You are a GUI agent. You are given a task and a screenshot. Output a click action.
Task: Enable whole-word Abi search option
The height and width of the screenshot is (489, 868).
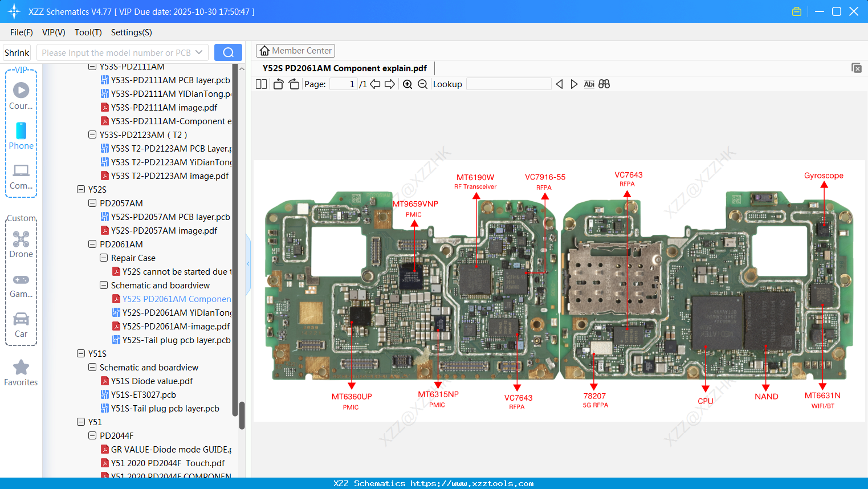[x=589, y=84]
